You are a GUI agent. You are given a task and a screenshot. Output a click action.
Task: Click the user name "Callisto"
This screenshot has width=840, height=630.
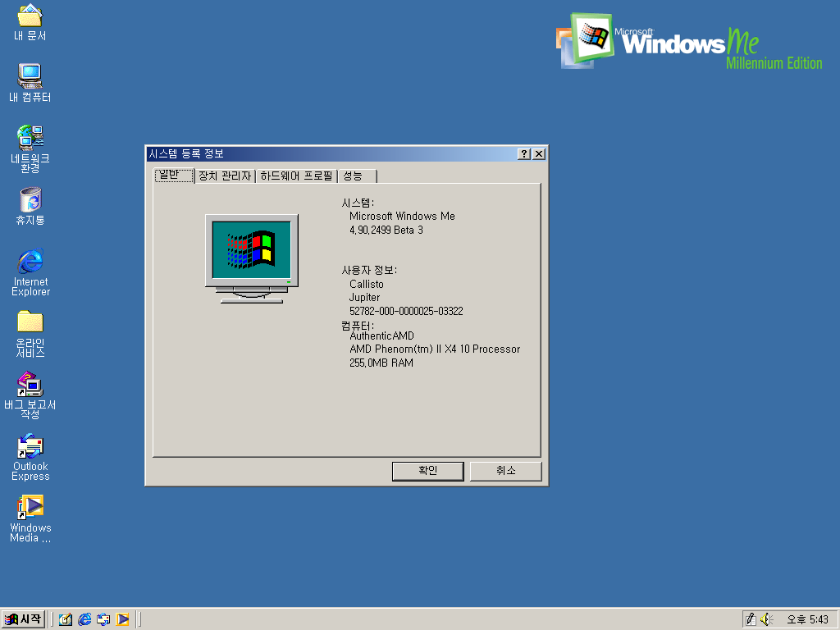[x=367, y=284]
